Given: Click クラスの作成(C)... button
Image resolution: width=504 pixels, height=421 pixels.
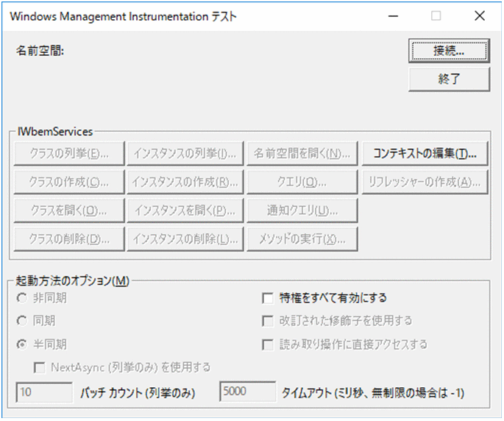Looking at the screenshot, I should coord(69,182).
